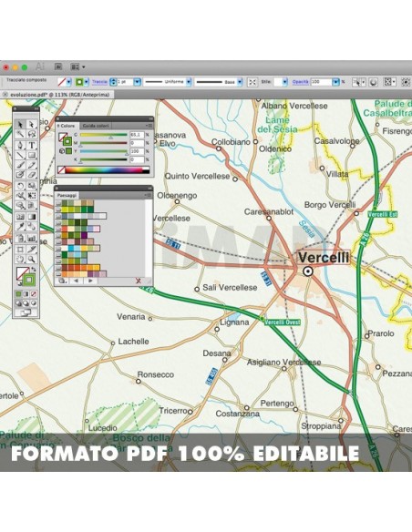Click the toolbox stroke box (green)
Viewport: 412px width, 532px height.
click(x=29, y=280)
